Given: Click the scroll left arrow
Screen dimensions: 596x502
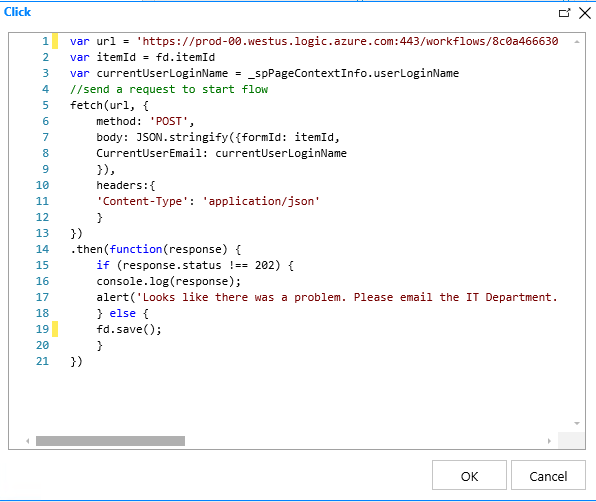Looking at the screenshot, I should click(28, 441).
